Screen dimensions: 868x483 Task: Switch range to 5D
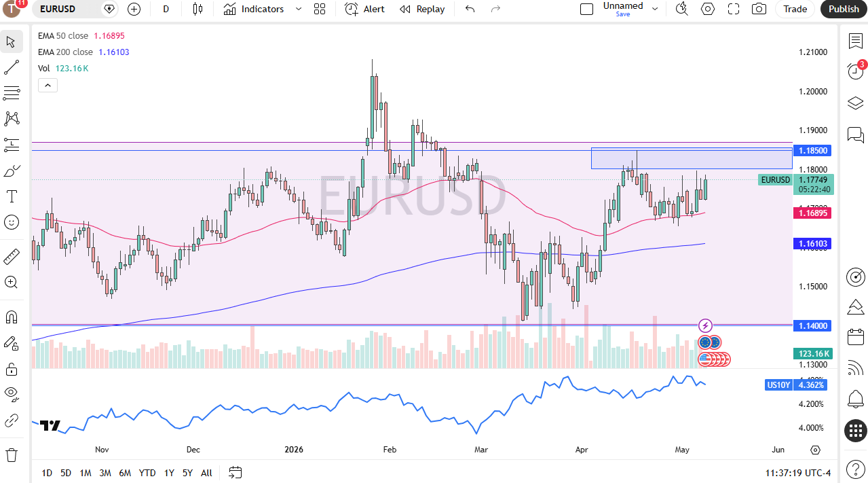coord(65,473)
